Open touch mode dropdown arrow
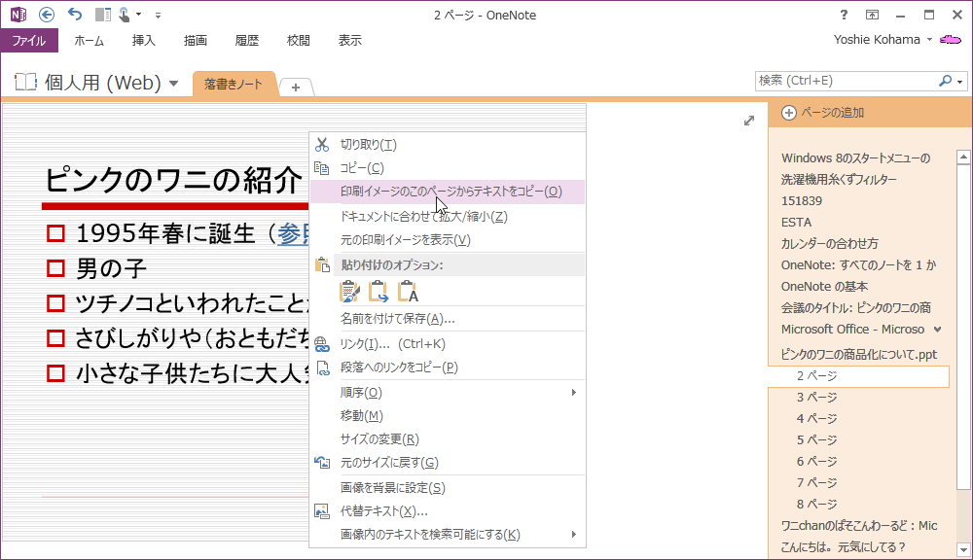 [x=138, y=15]
